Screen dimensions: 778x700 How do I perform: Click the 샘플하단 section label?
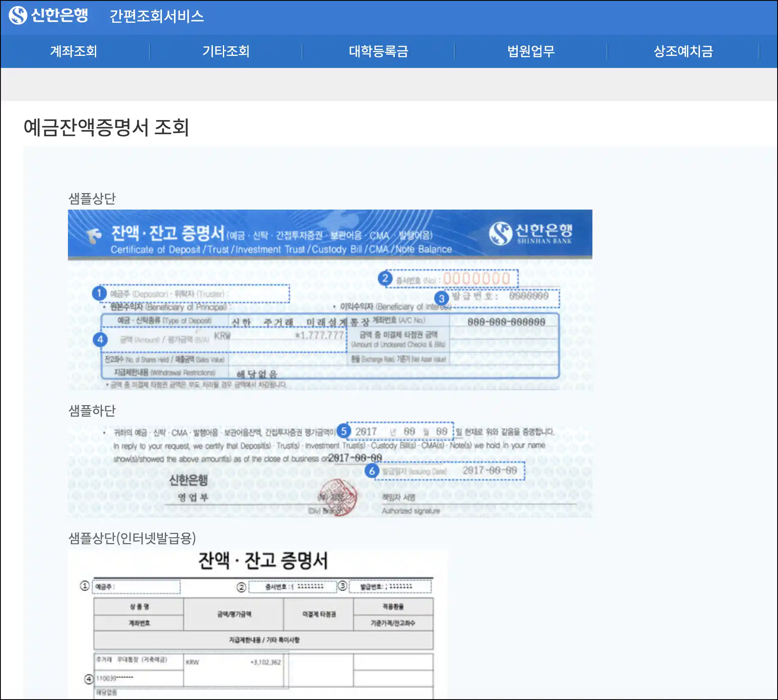[92, 410]
